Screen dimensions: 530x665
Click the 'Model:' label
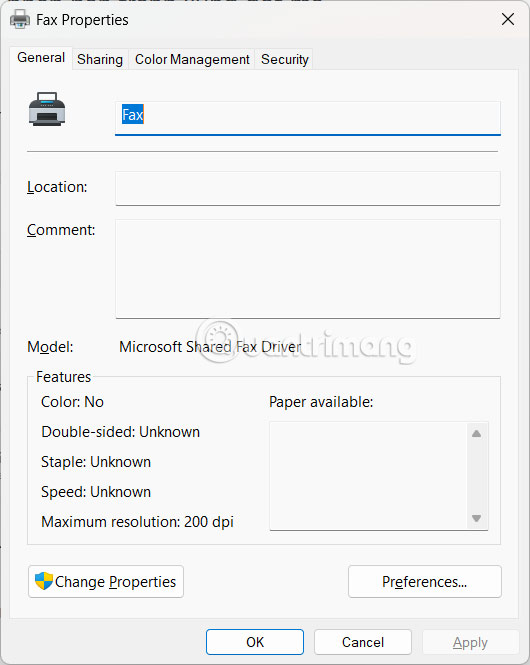[50, 347]
